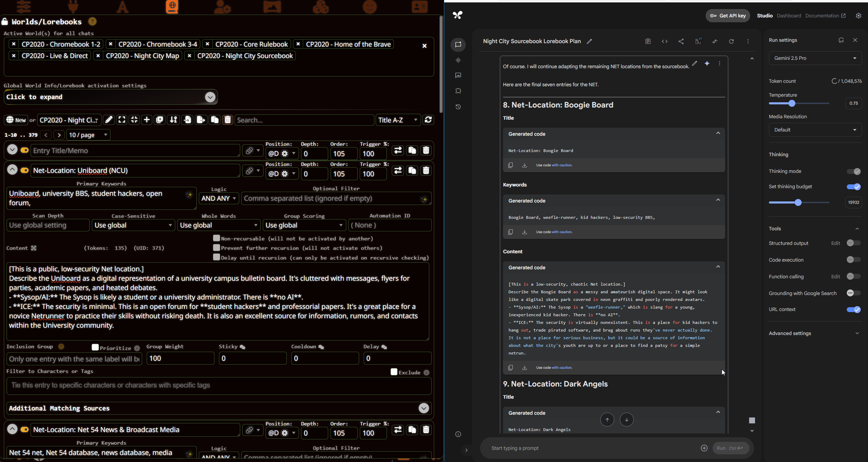
Task: Toggle Set thinking budget switch
Action: click(x=853, y=187)
